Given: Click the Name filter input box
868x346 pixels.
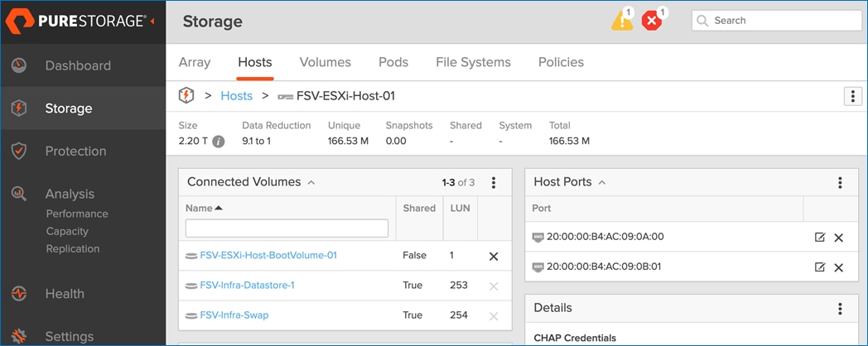Looking at the screenshot, I should coord(287,228).
